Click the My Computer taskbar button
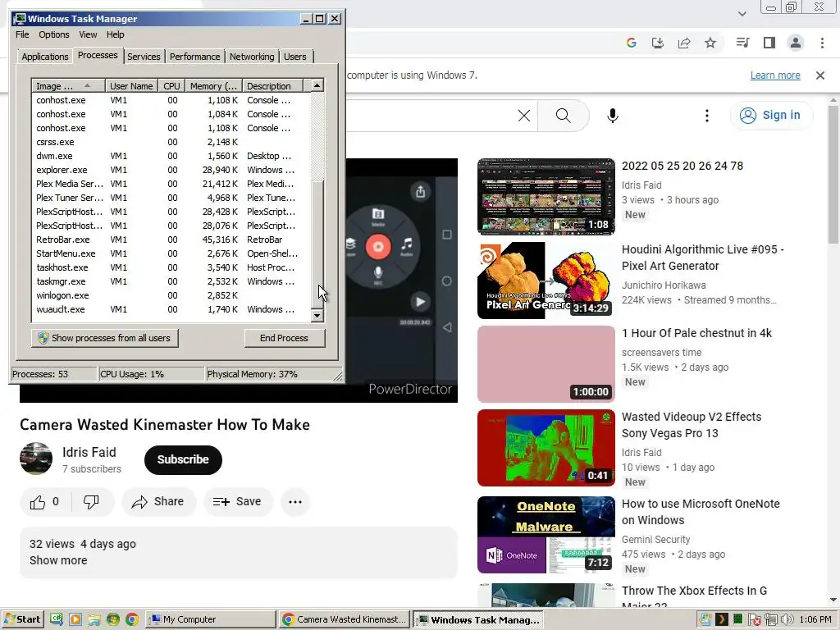840x630 pixels. [x=210, y=619]
